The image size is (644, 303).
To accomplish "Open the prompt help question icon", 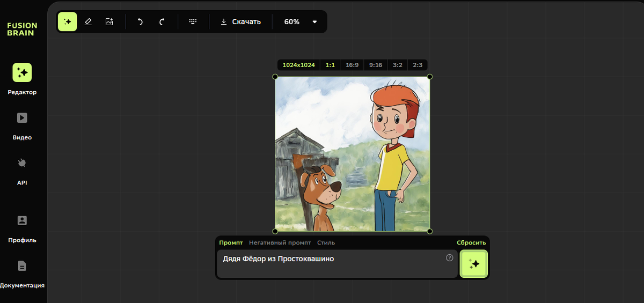I will point(450,258).
